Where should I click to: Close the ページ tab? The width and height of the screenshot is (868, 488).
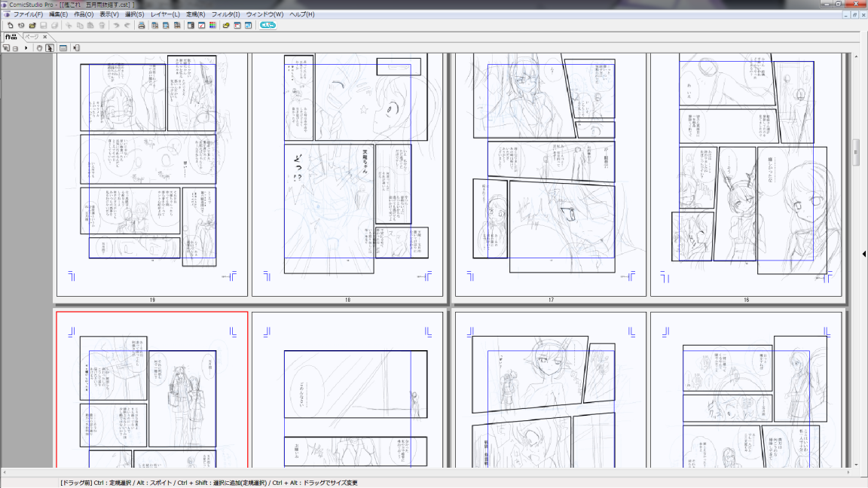[x=45, y=37]
